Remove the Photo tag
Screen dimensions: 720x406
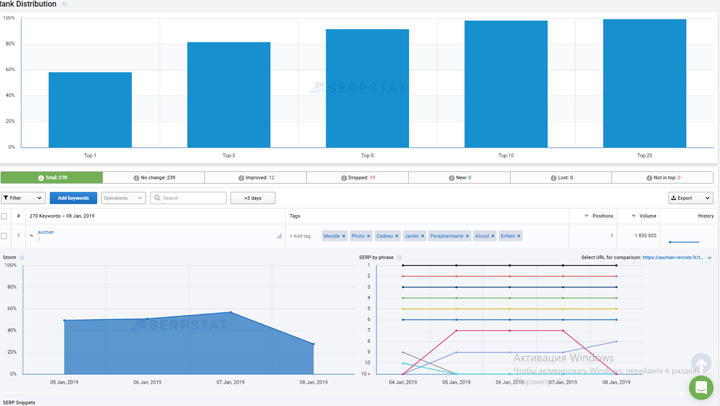[x=368, y=236]
